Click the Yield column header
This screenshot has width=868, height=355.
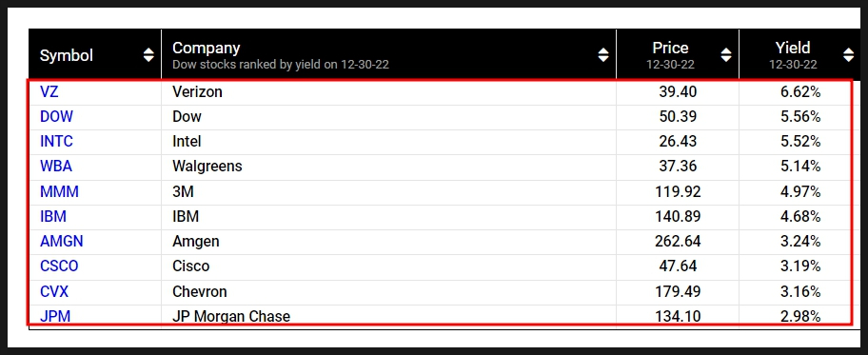click(x=793, y=48)
